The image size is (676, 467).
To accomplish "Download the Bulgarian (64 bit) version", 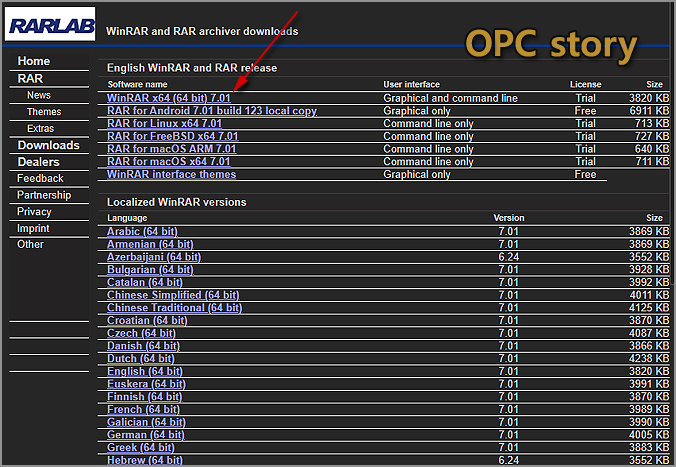I will coord(150,270).
